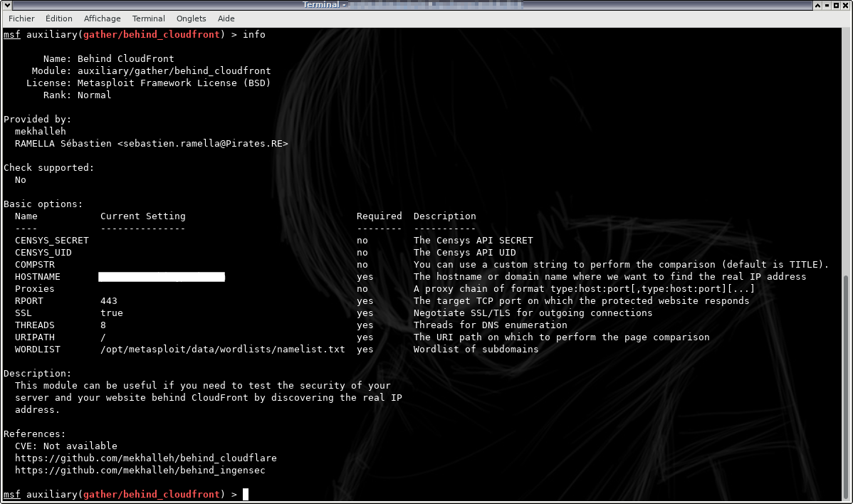Click the Current Setting column header
This screenshot has height=504, width=853.
(x=142, y=216)
